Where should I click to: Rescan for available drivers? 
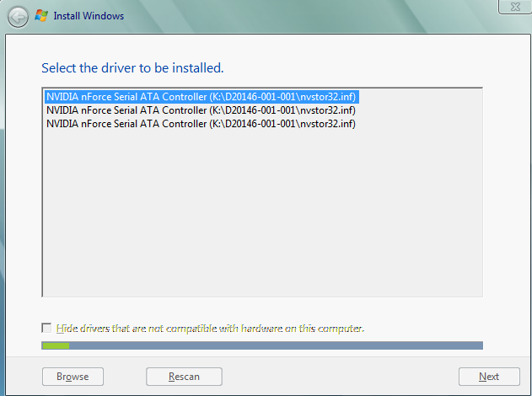coord(184,377)
